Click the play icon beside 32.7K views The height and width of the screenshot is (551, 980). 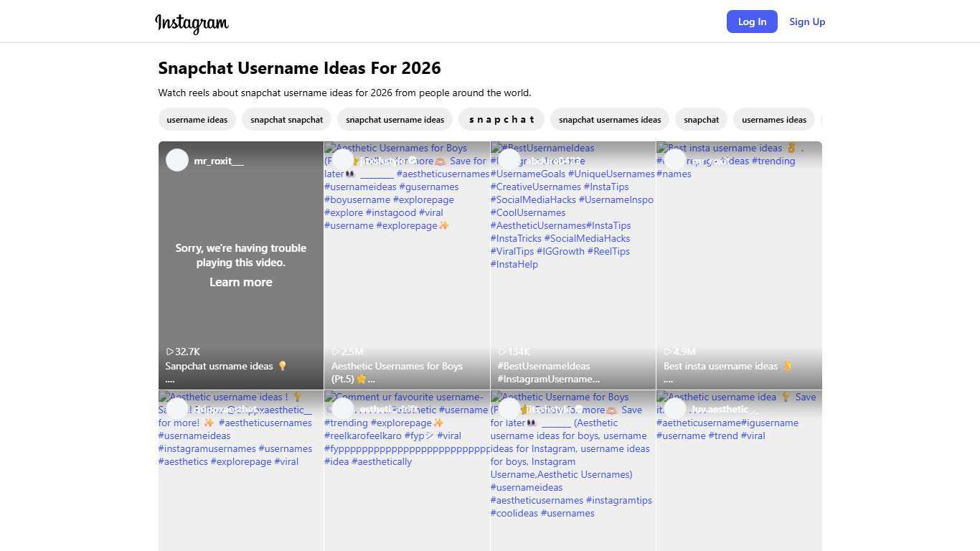(x=170, y=352)
